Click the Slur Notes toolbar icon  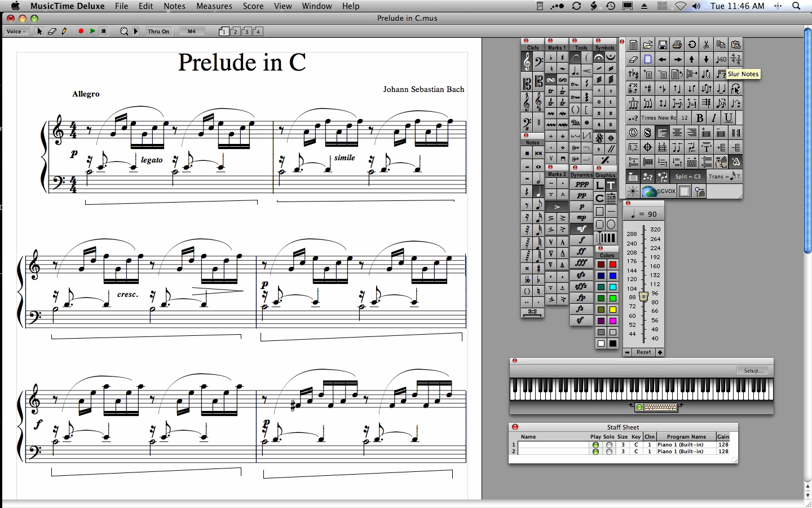pos(735,89)
